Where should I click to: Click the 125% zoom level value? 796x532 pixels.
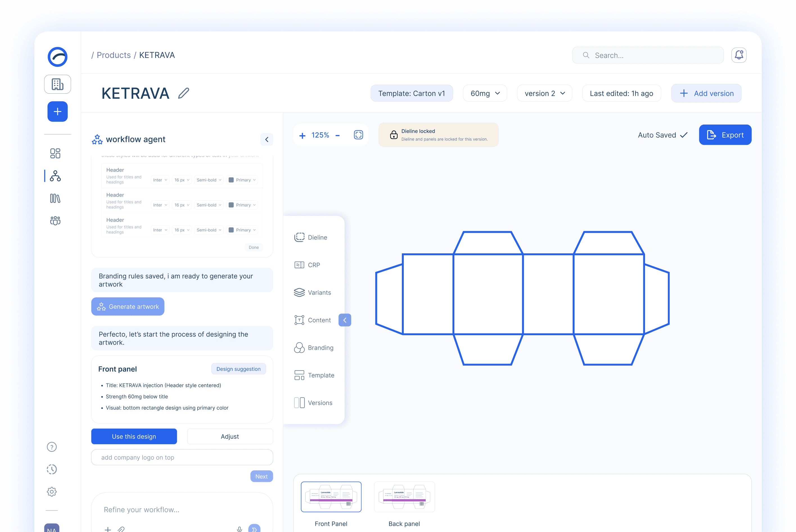(320, 135)
